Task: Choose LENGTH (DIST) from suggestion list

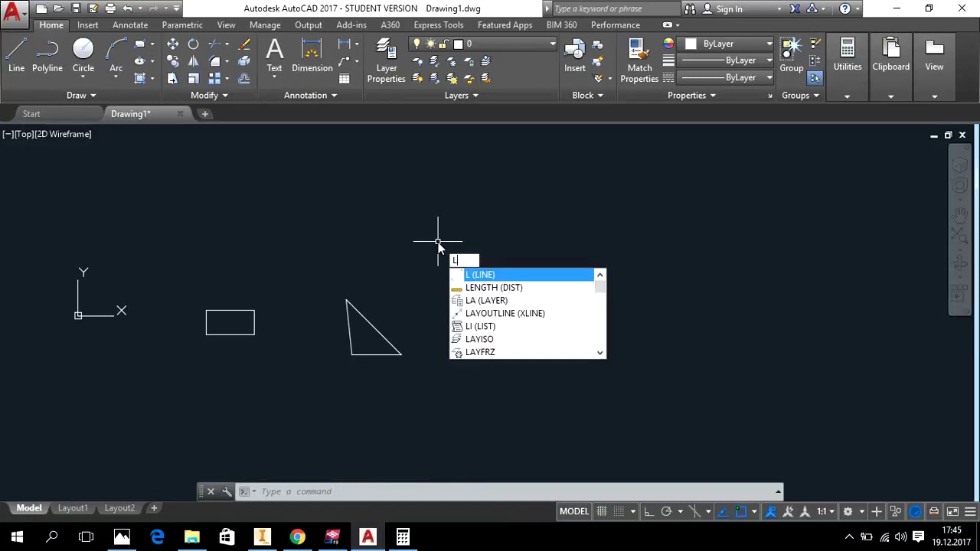Action: tap(522, 288)
